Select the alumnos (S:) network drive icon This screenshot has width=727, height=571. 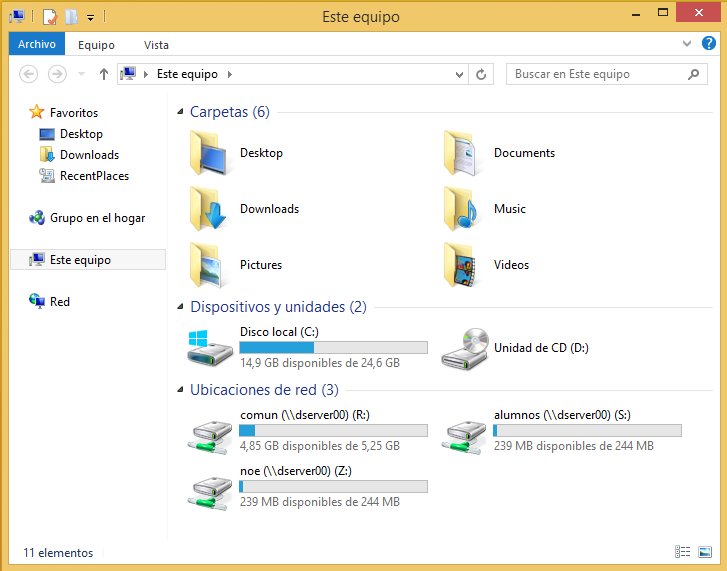464,437
